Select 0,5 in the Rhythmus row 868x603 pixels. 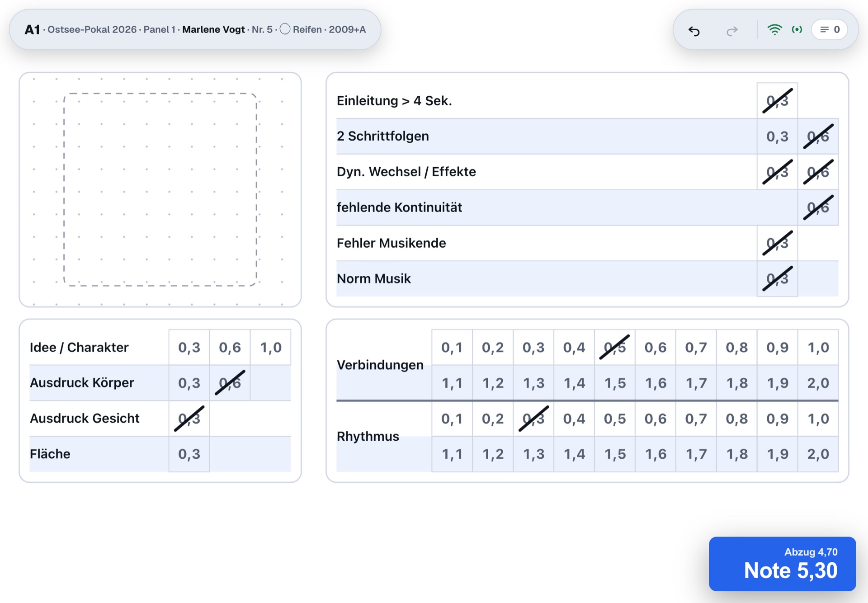point(615,419)
